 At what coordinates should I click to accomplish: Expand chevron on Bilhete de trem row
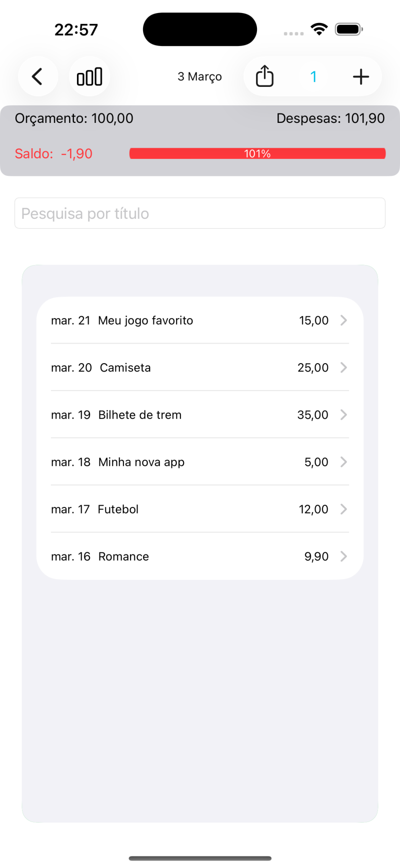coord(343,415)
